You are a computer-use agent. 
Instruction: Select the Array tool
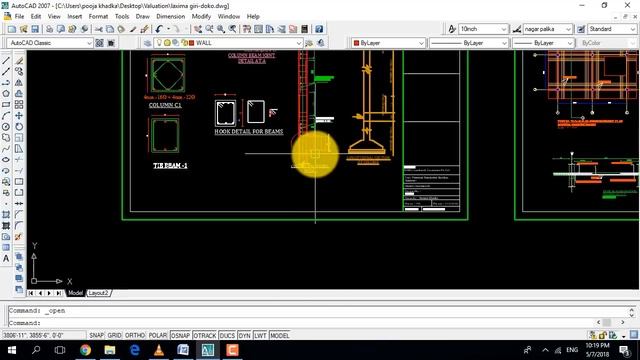coord(19,105)
